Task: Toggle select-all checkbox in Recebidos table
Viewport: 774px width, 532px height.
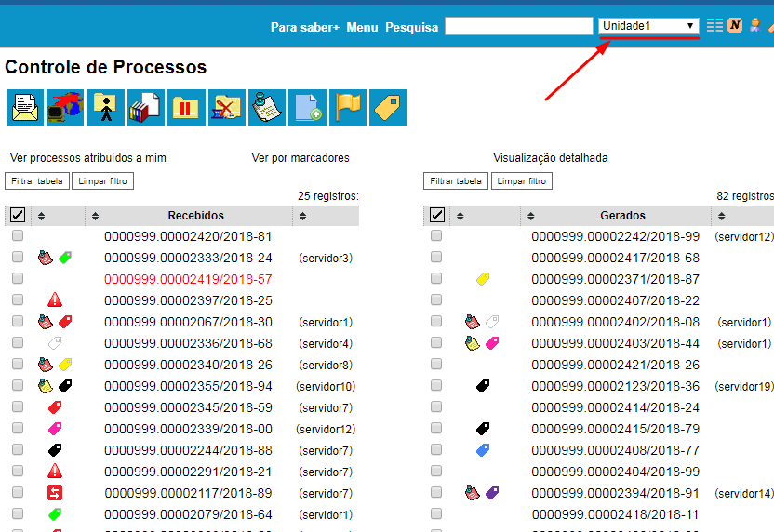Action: click(18, 216)
